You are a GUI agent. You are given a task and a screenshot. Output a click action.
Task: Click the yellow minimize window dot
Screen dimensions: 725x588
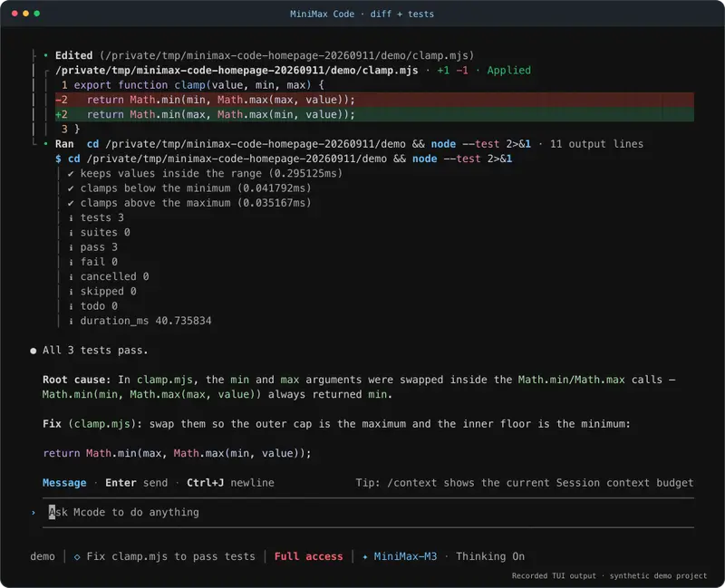26,14
